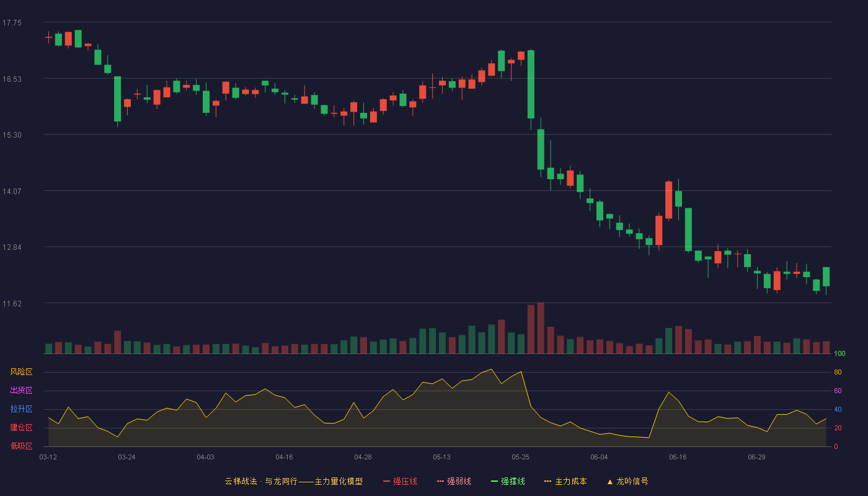Click the 03-24 date axis label

(x=126, y=457)
